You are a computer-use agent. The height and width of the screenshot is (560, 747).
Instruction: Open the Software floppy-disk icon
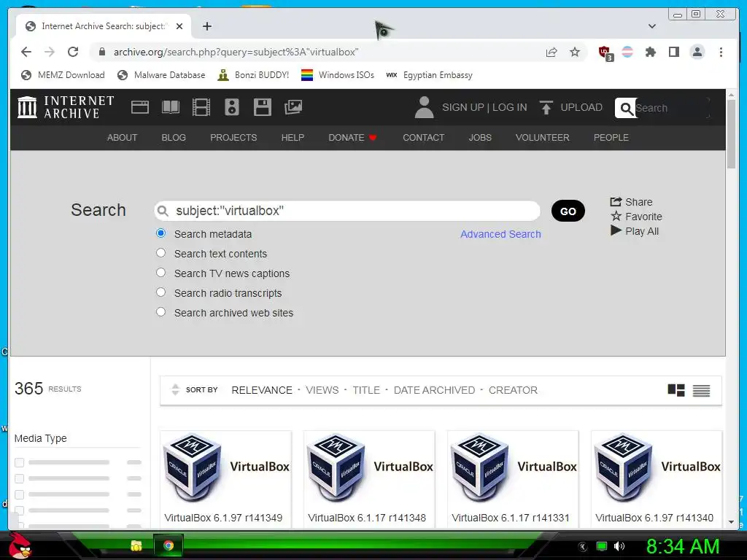coord(262,107)
